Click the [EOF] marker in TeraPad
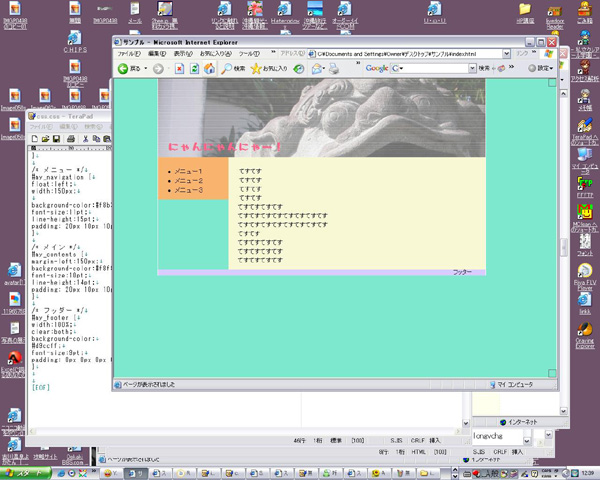 tap(41, 387)
